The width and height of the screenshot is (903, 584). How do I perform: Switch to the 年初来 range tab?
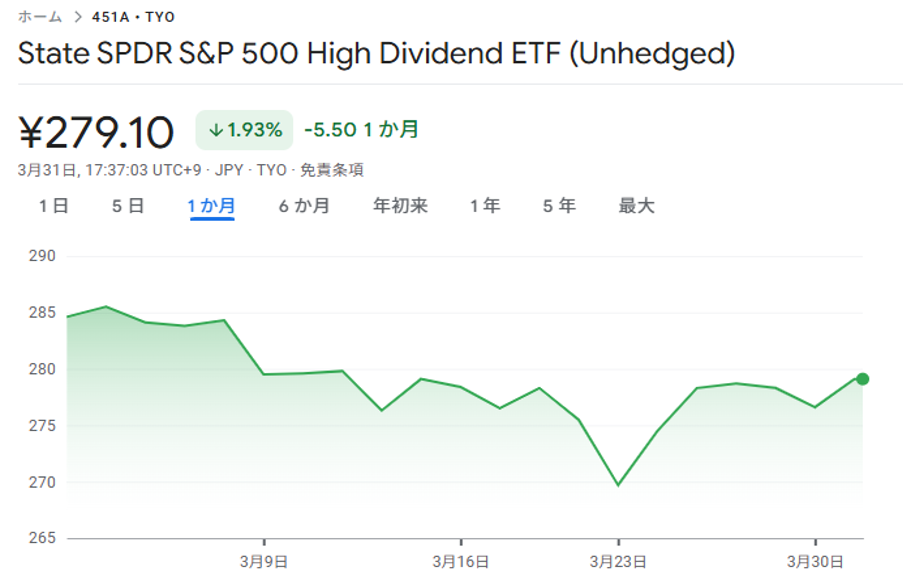(400, 206)
